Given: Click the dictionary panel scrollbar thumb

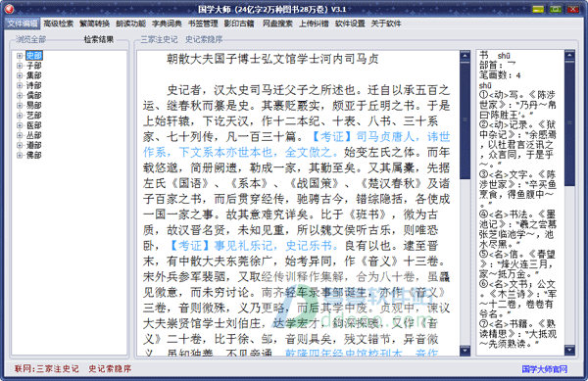Looking at the screenshot, I should [569, 124].
